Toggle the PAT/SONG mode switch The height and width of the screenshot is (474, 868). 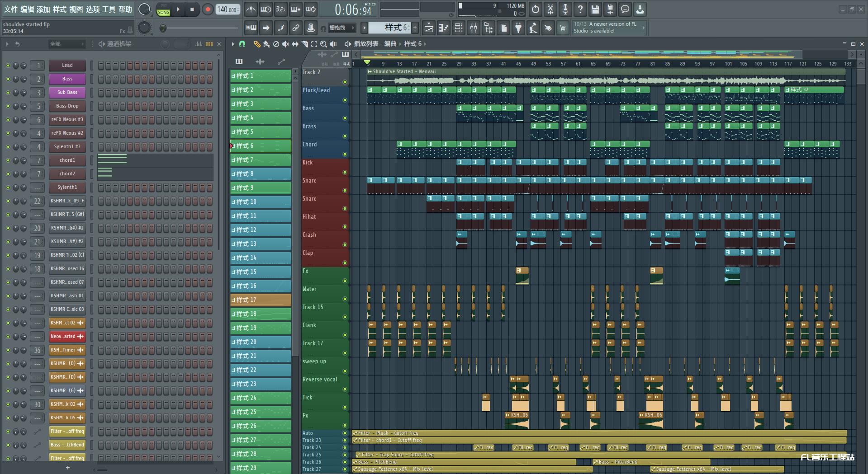(163, 9)
